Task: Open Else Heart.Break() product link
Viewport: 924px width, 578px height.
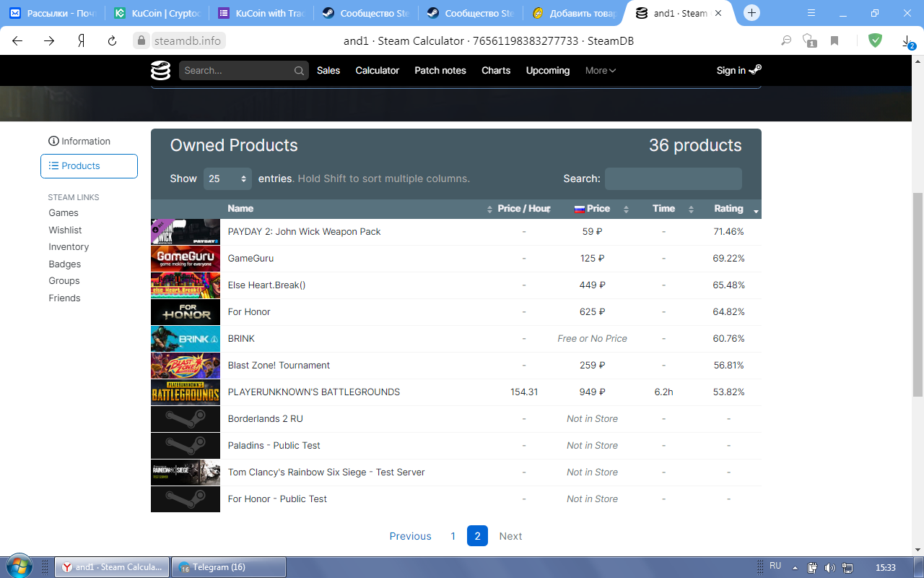Action: pos(266,285)
